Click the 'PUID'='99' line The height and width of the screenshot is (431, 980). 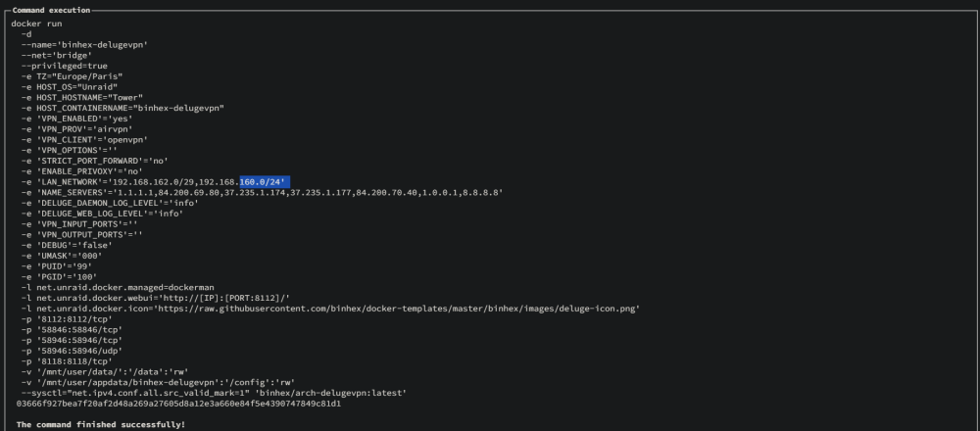pyautogui.click(x=56, y=266)
